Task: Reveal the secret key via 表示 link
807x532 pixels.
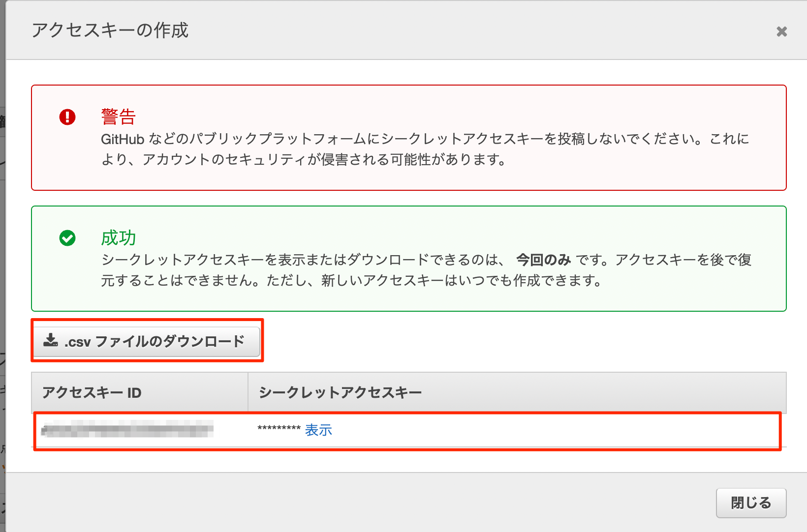Action: pos(318,430)
